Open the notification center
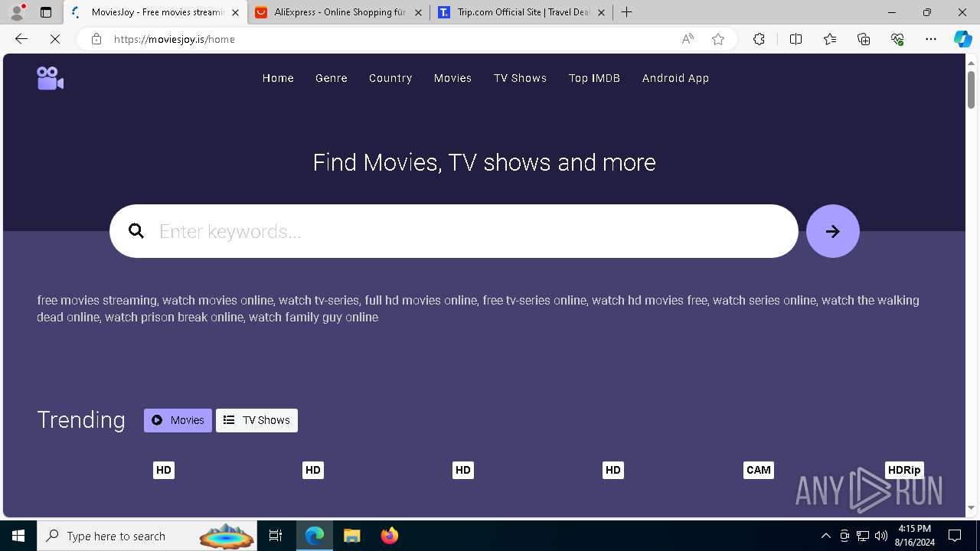Image resolution: width=980 pixels, height=551 pixels. [955, 536]
